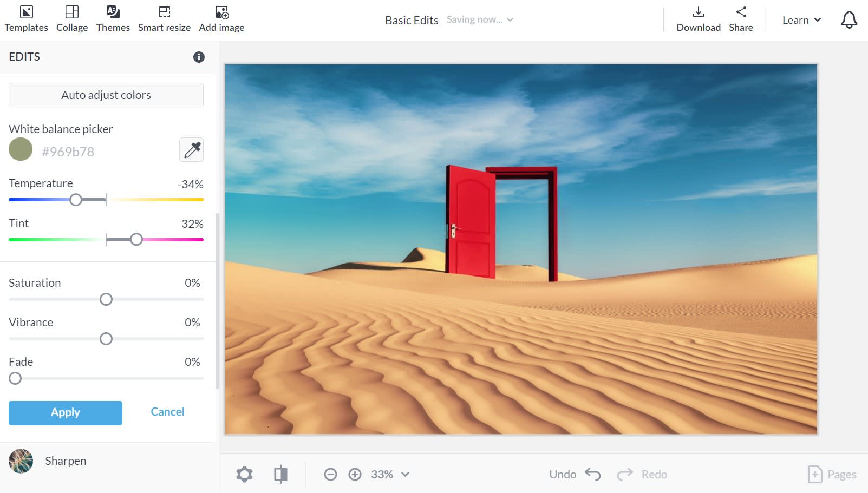868x493 pixels.
Task: Open the Learn dropdown menu
Action: (801, 20)
